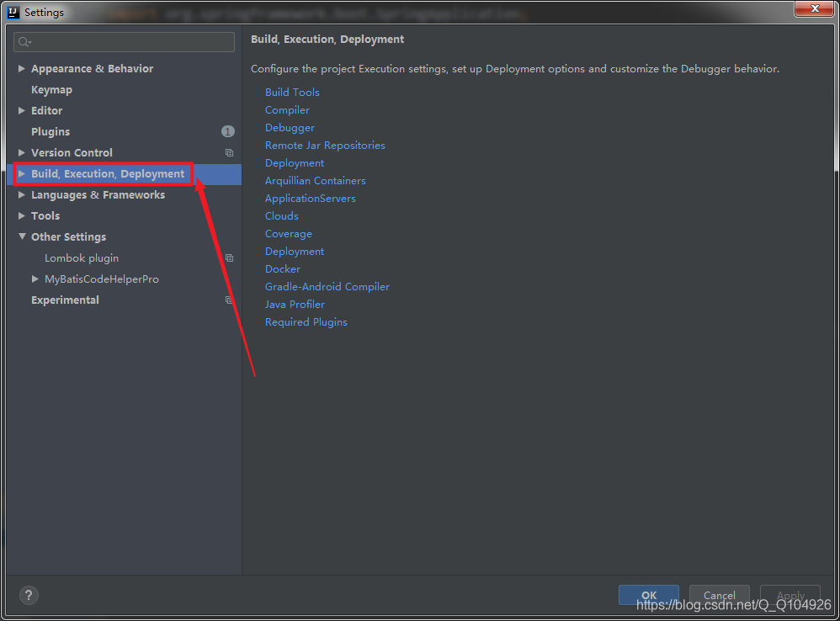840x621 pixels.
Task: Collapse the Other Settings section
Action: 22,237
